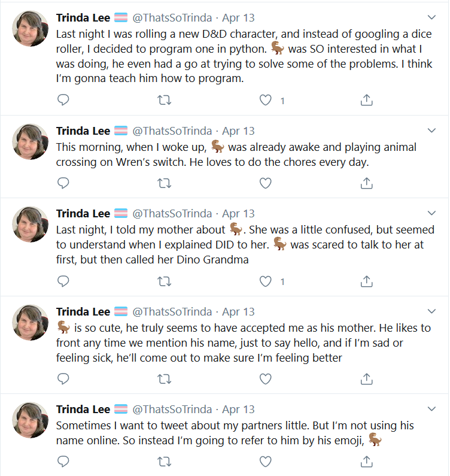450x476 pixels.
Task: Share the 'is so cute' tweet
Action: [367, 379]
